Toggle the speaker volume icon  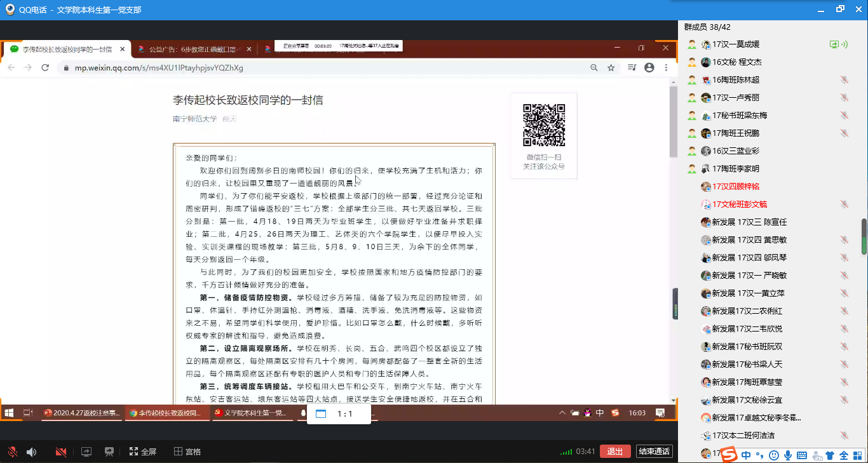point(31,452)
